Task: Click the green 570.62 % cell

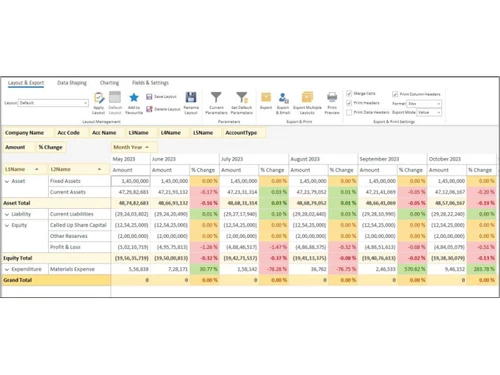Action: click(x=412, y=269)
